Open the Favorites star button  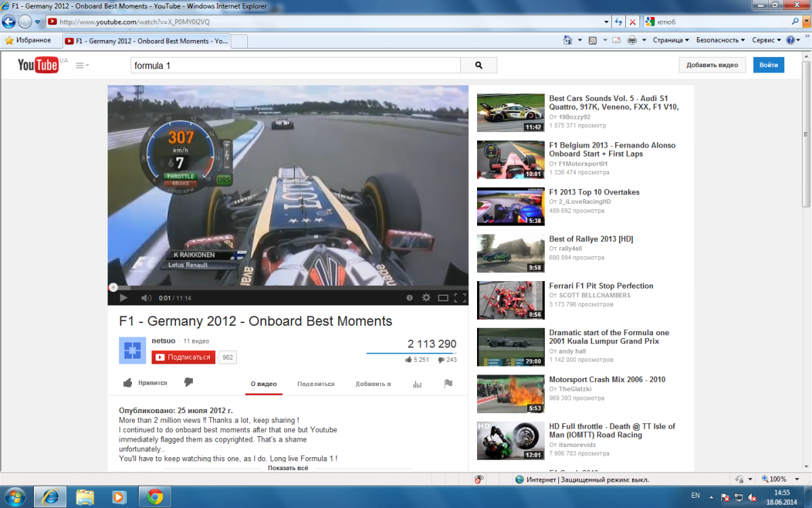(28, 41)
